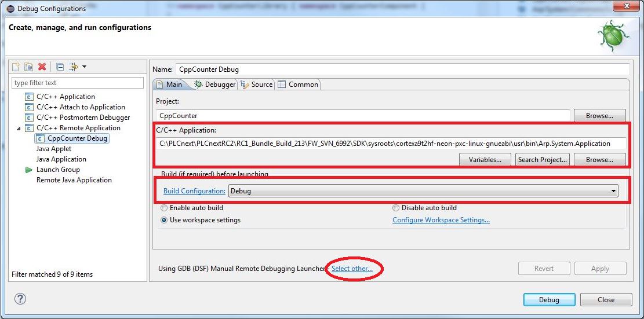Viewport: 644px width, 319px height.
Task: Select Java Applet configuration type
Action: (54, 149)
